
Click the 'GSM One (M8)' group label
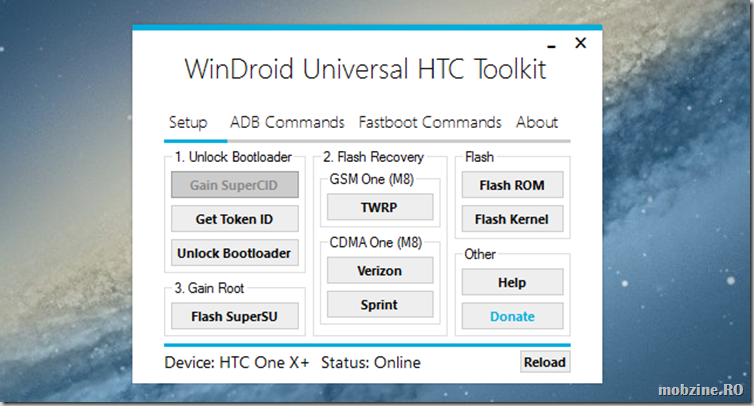[x=371, y=179]
